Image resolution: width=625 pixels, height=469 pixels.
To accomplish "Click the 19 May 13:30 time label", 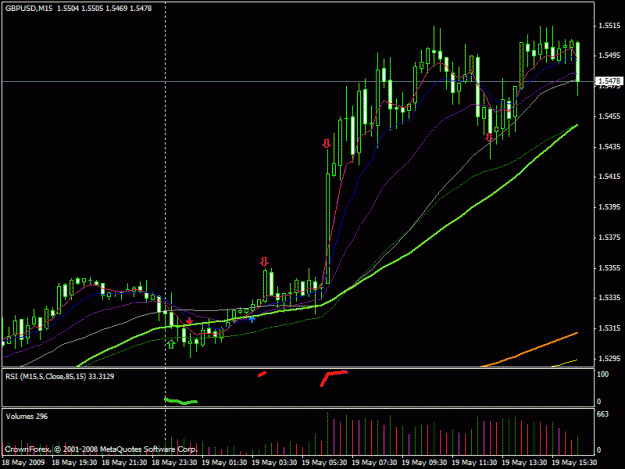I will (x=524, y=463).
